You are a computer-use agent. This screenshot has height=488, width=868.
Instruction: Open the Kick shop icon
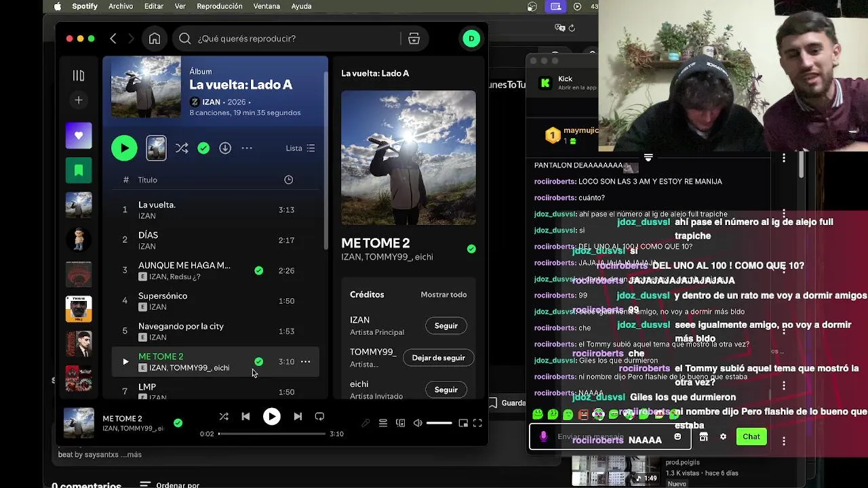[703, 436]
